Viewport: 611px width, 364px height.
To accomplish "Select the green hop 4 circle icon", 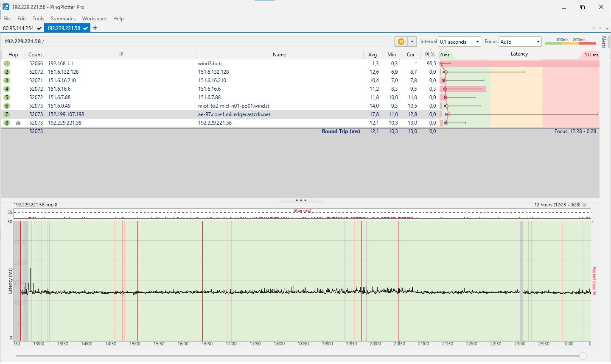I will point(7,89).
